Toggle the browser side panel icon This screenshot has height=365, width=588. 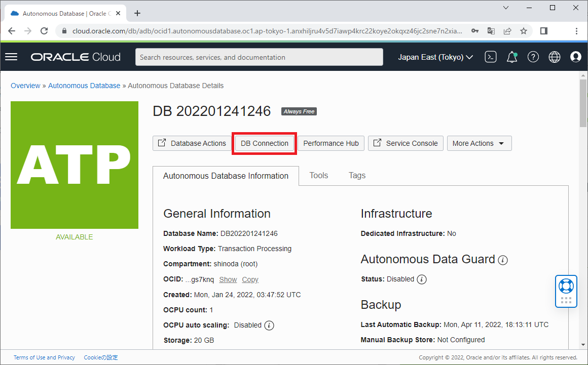point(544,31)
